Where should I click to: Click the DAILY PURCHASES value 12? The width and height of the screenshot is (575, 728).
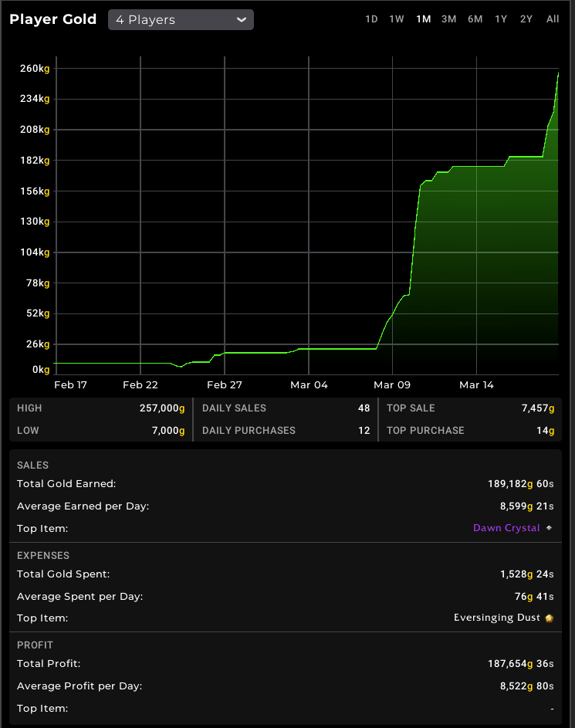click(x=364, y=431)
